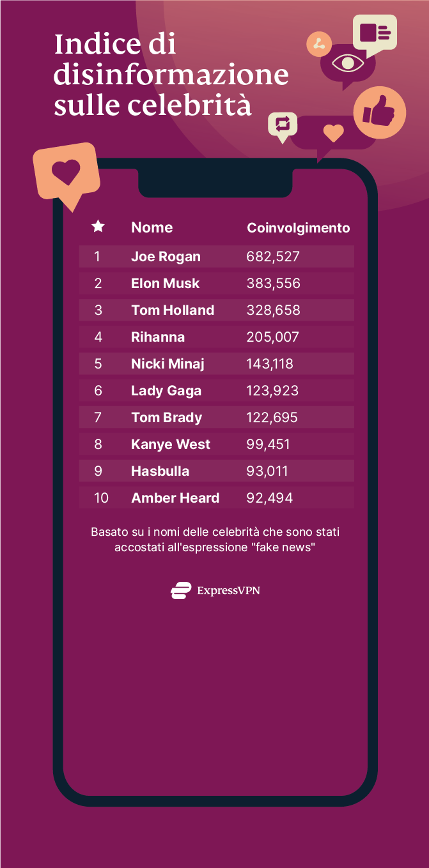Select the Elon Musk name
This screenshot has width=429, height=868.
(x=165, y=284)
